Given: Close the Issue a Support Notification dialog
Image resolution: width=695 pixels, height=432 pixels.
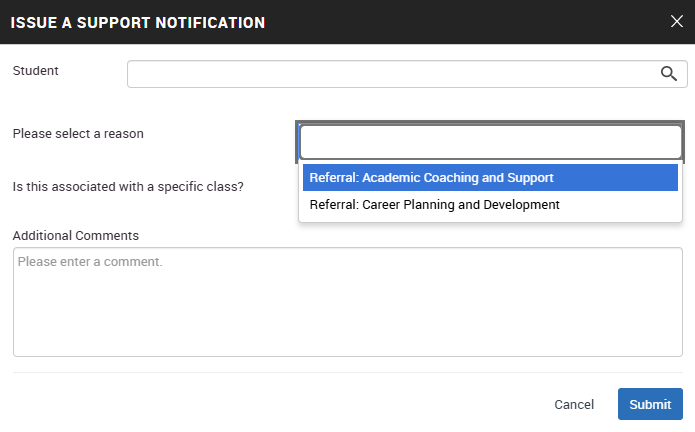Looking at the screenshot, I should [x=677, y=22].
